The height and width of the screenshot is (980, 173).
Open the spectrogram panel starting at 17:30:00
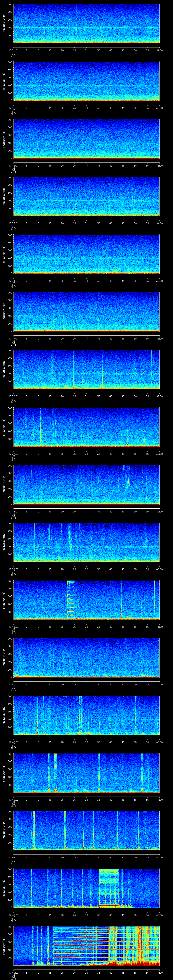[x=86, y=24]
